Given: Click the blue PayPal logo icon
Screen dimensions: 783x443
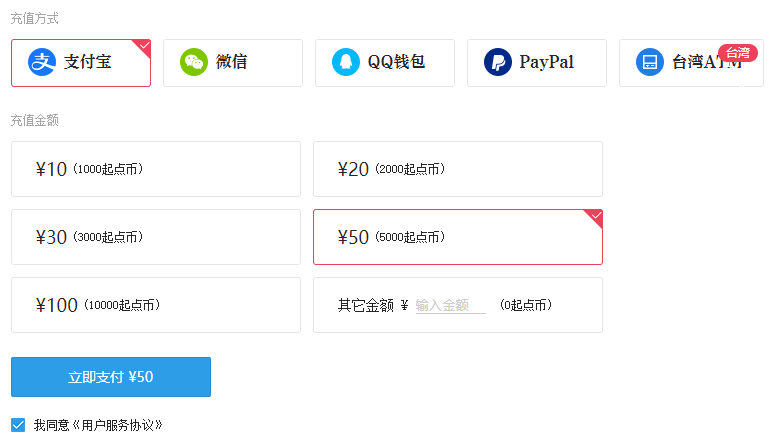Looking at the screenshot, I should click(x=498, y=63).
